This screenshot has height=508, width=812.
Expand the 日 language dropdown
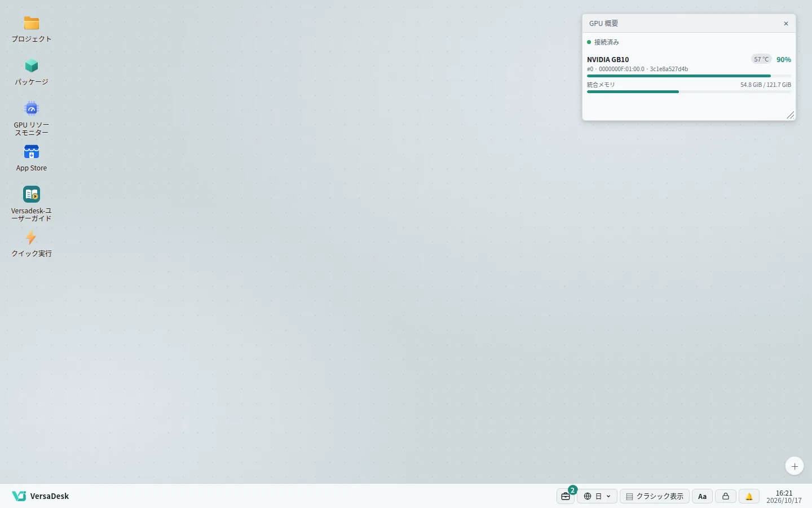tap(597, 496)
